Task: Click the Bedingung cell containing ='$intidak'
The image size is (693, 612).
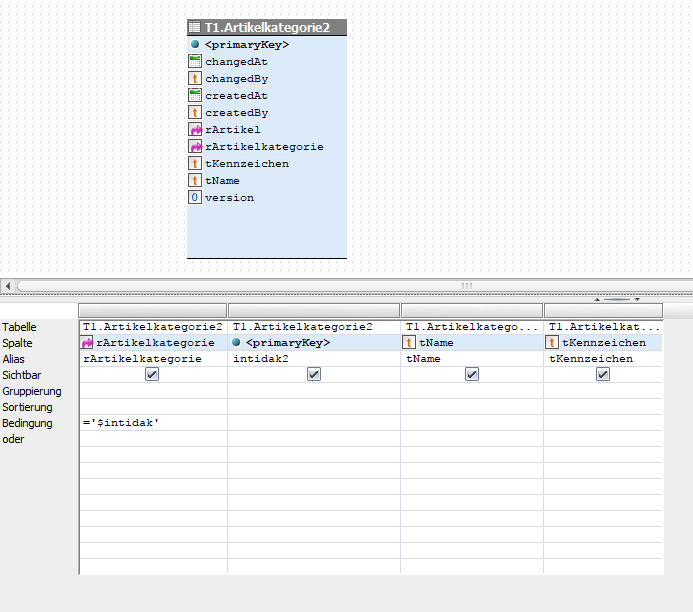Action: click(x=152, y=423)
